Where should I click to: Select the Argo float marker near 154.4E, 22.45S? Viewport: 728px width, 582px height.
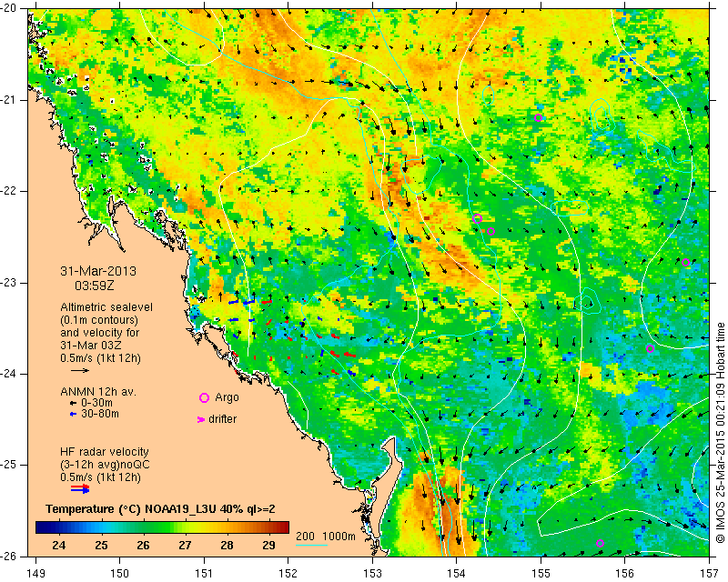click(490, 232)
